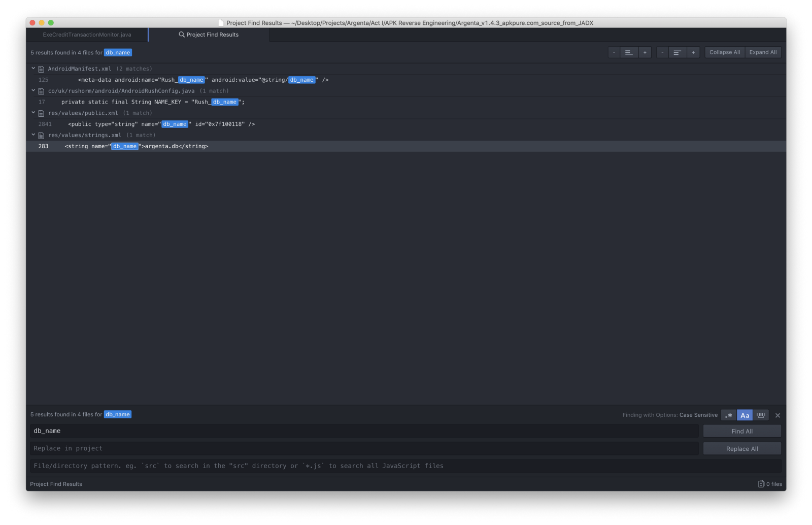Open the line 17 NAME_KEY match result
This screenshot has height=525, width=812.
pyautogui.click(x=406, y=102)
